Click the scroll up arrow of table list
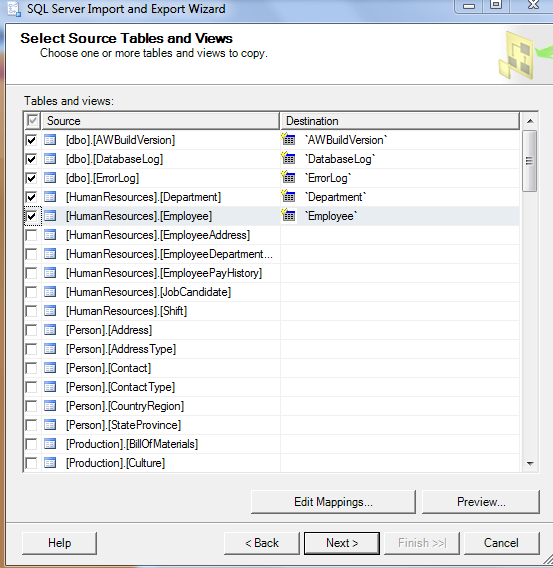Screen dimensions: 553x568 pyautogui.click(x=530, y=121)
